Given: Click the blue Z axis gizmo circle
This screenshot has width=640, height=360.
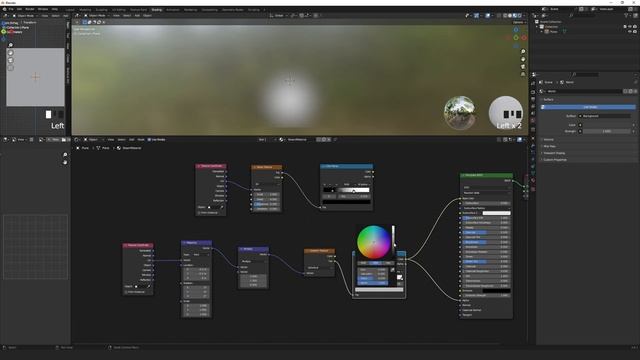Looking at the screenshot, I should (516, 30).
